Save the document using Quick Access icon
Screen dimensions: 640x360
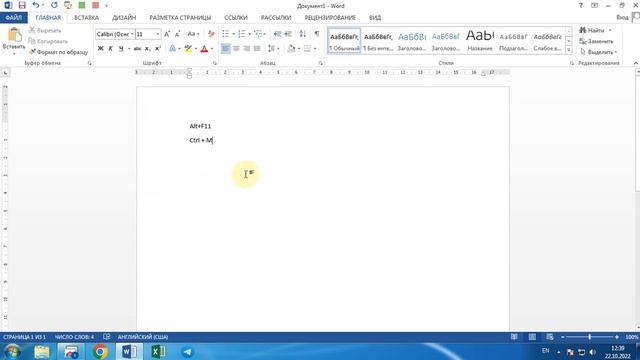[x=22, y=5]
